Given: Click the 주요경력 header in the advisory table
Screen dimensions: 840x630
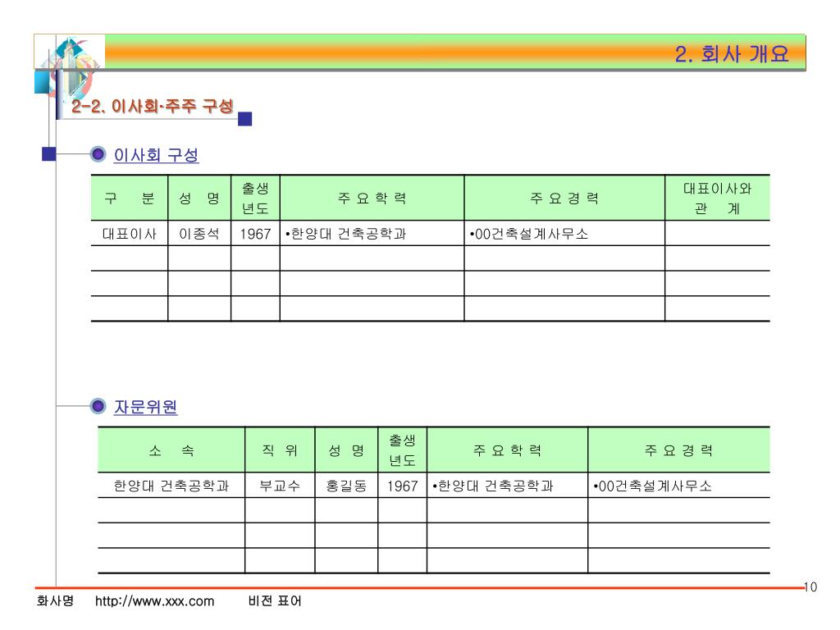Looking at the screenshot, I should coord(678,450).
